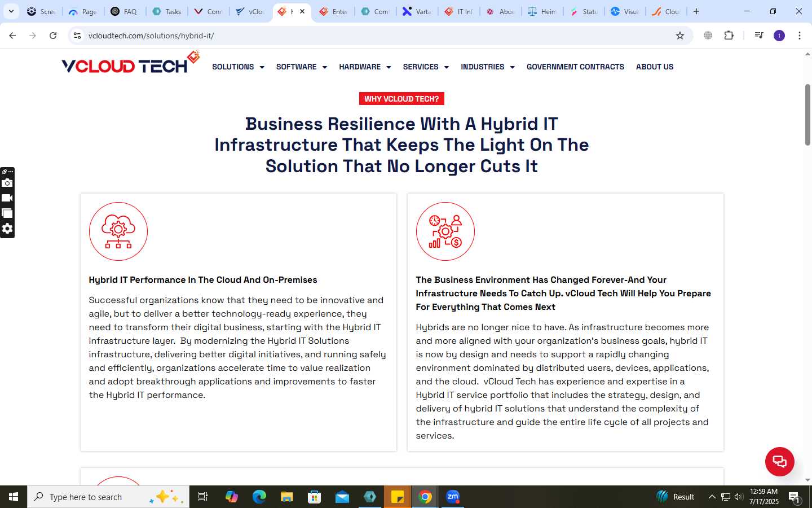Open the side toolbar settings gear
Image resolution: width=812 pixels, height=508 pixels.
[7, 229]
